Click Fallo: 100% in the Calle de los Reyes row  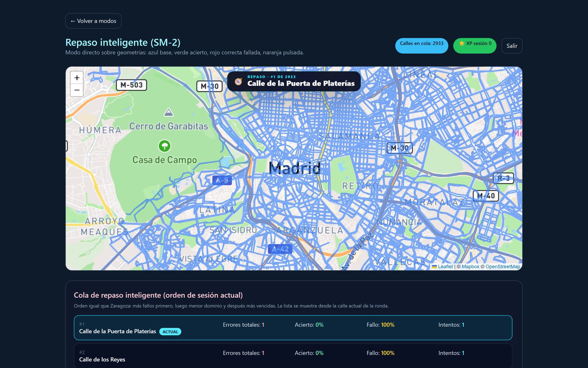coord(380,353)
